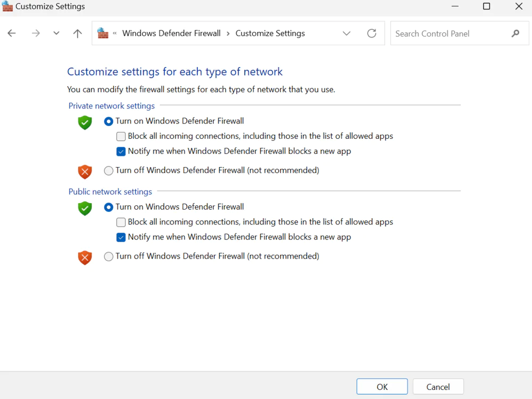Viewport: 532px width, 399px height.
Task: Select the Public network settings heading
Action: pyautogui.click(x=110, y=192)
